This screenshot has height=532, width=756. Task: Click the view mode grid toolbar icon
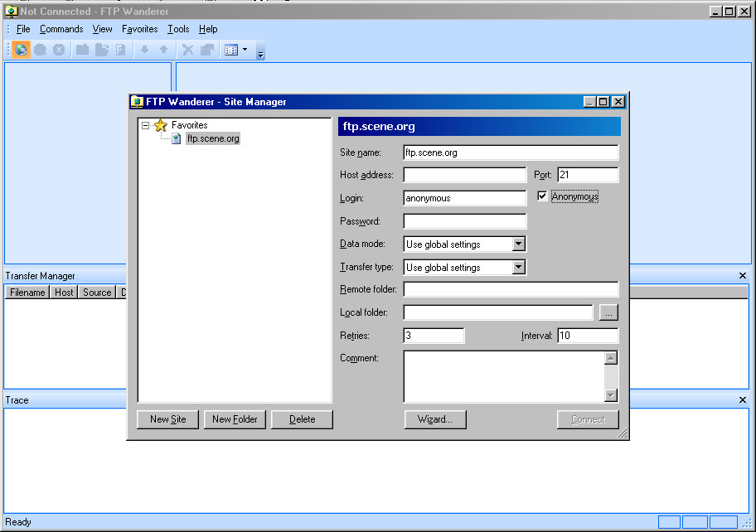(231, 50)
